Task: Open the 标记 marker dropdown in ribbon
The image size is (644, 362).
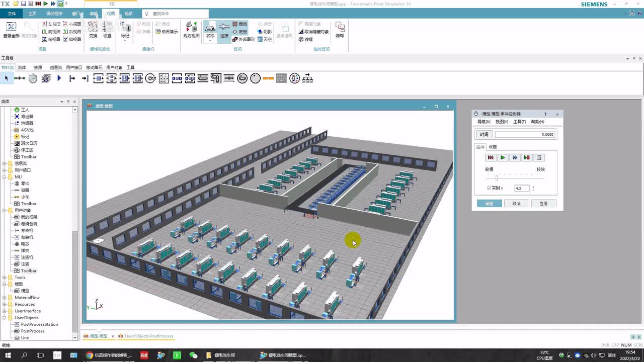Action: click(125, 31)
